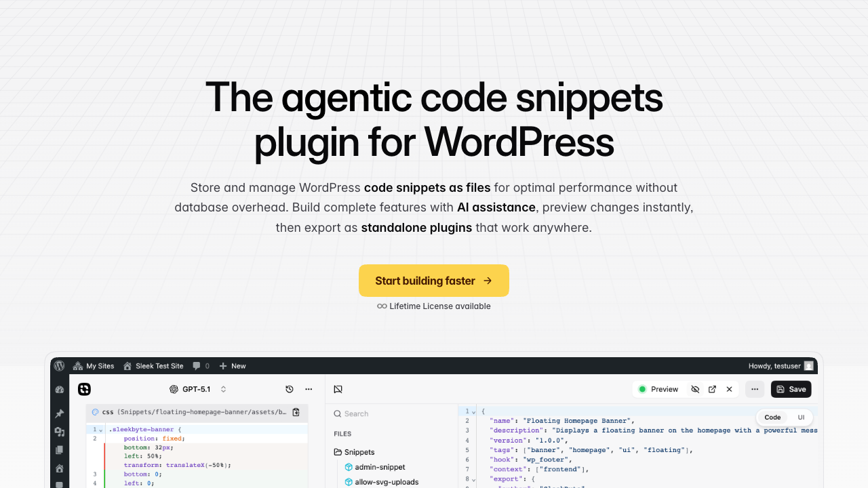This screenshot has width=868, height=488.
Task: Click the WordPress logo in the admin bar
Action: pyautogui.click(x=59, y=365)
